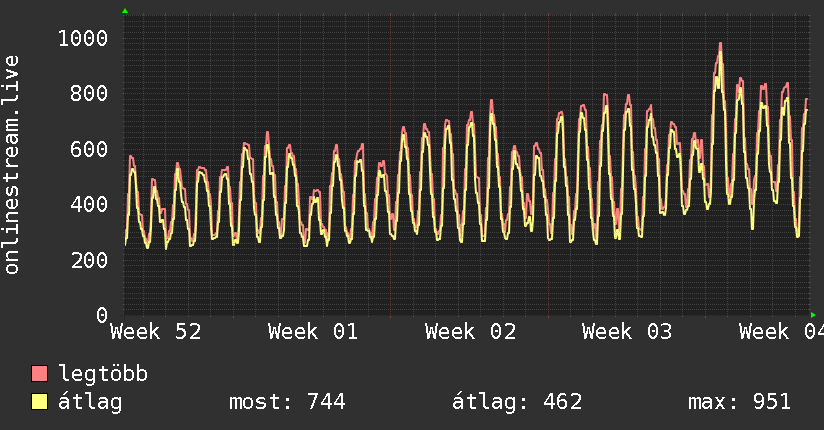Click the green arrow at x-axis right end
This screenshot has width=824, height=430.
point(814,315)
